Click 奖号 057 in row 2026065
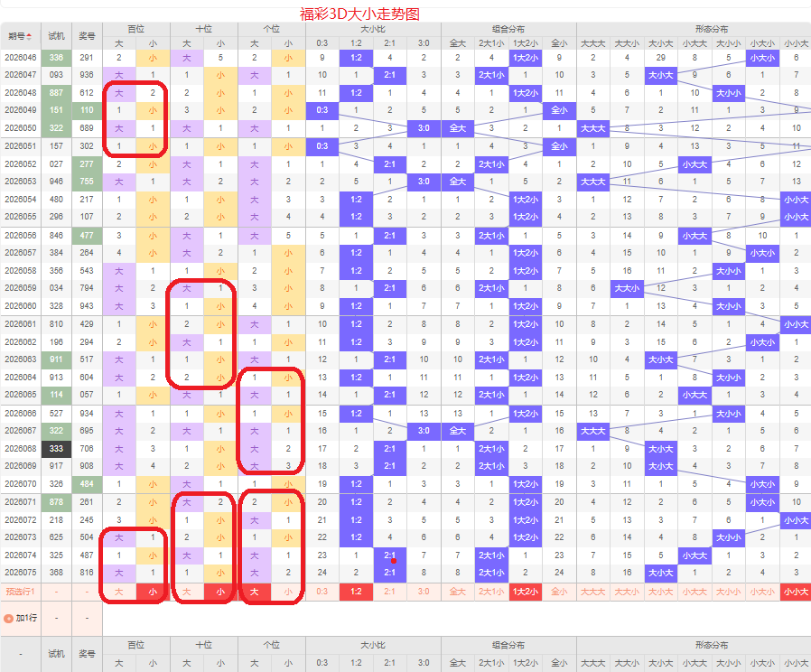Image resolution: width=811 pixels, height=672 pixels. (87, 395)
